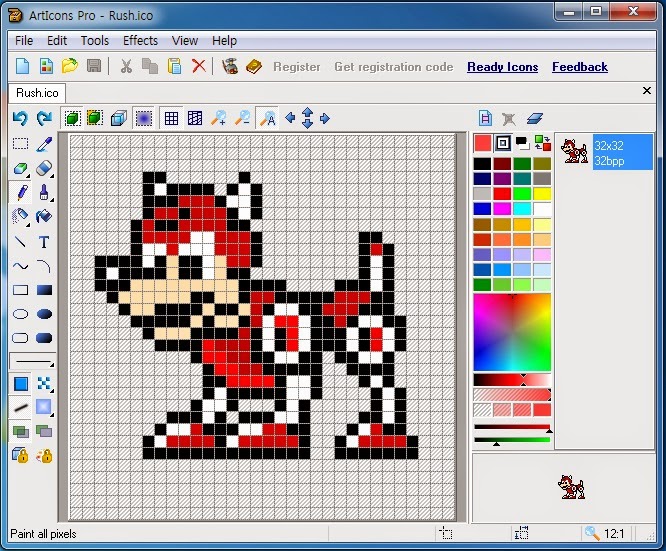Toggle the pixel grid display

[171, 119]
